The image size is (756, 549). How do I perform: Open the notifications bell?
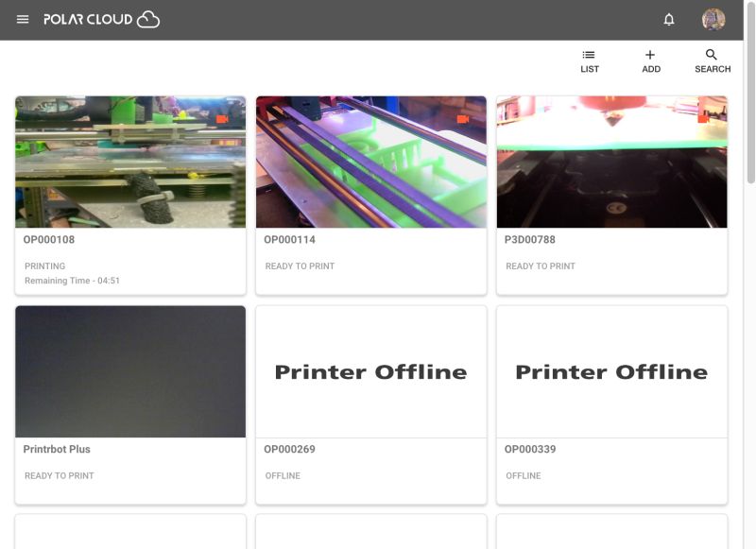668,18
